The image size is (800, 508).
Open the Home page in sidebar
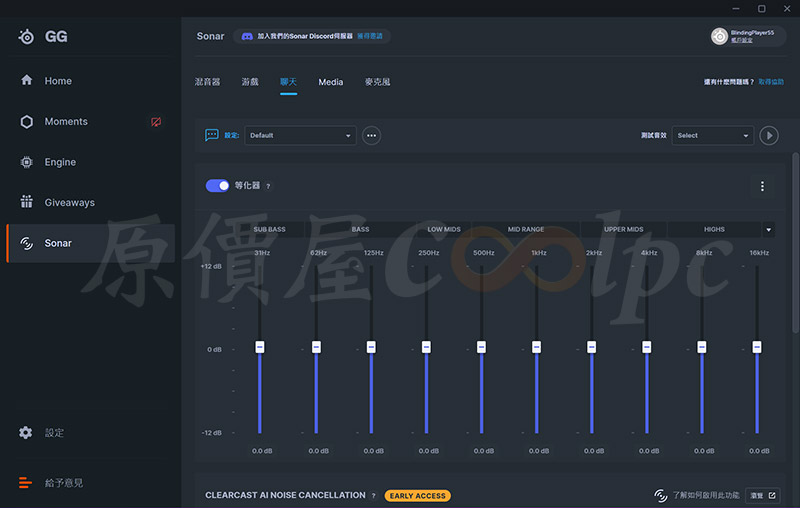[x=57, y=81]
